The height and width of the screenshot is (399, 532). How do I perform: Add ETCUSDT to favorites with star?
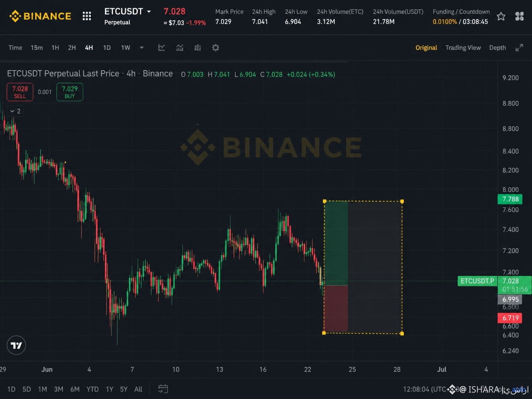(501, 17)
